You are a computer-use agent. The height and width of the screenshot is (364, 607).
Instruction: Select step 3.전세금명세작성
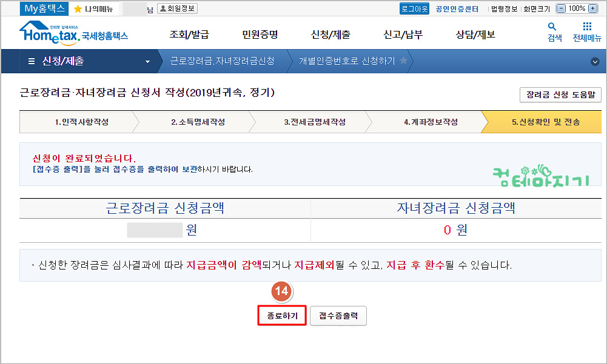click(x=314, y=122)
